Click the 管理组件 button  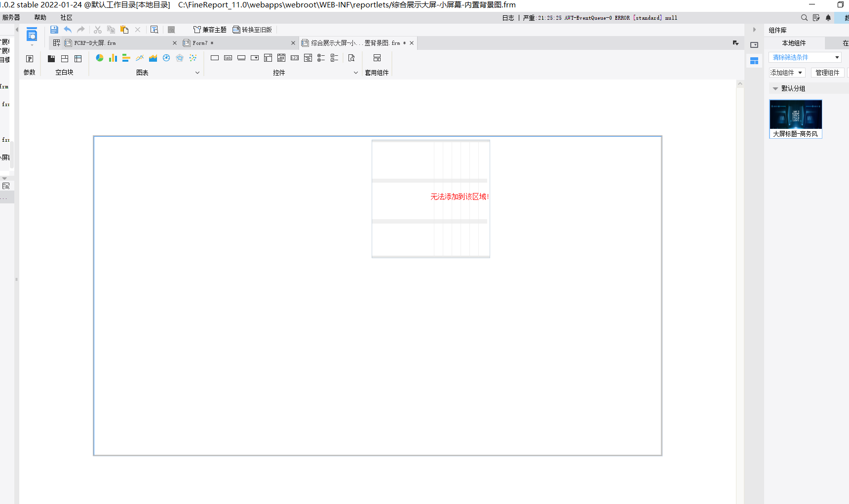click(828, 73)
